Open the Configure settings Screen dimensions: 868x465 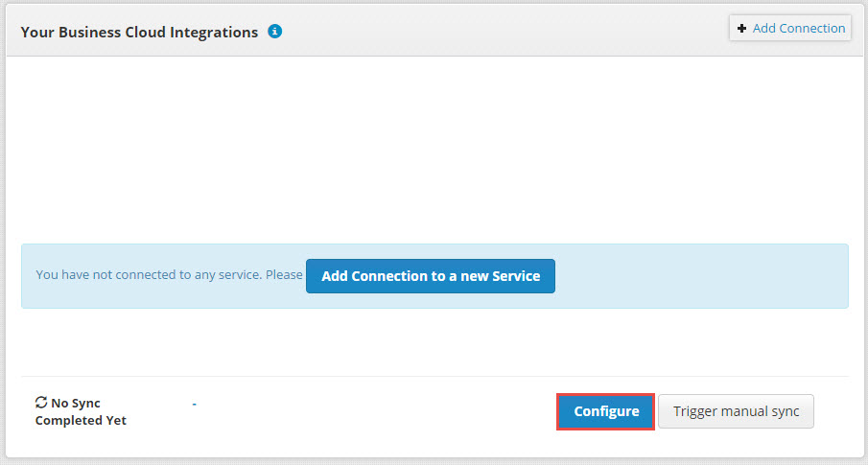(x=605, y=411)
